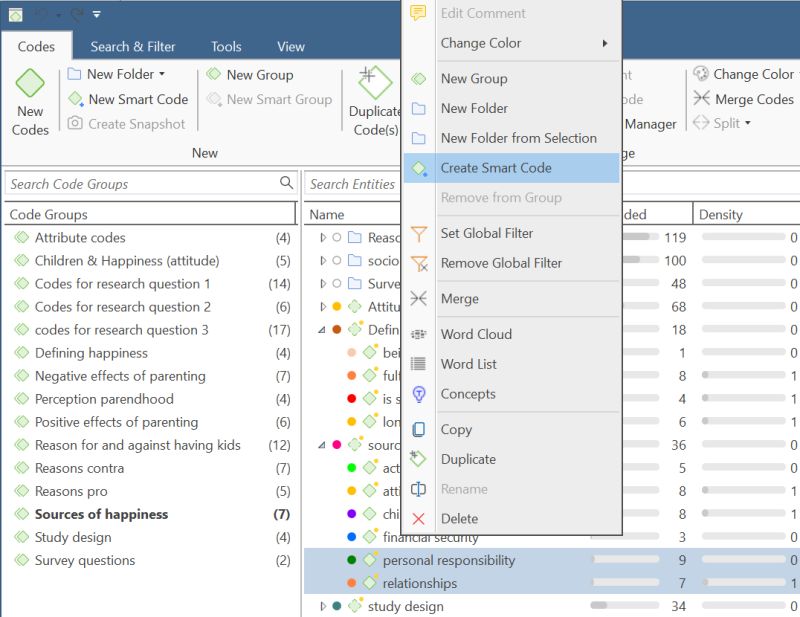
Task: Select Negative effects of parenting group
Action: pyautogui.click(x=151, y=376)
